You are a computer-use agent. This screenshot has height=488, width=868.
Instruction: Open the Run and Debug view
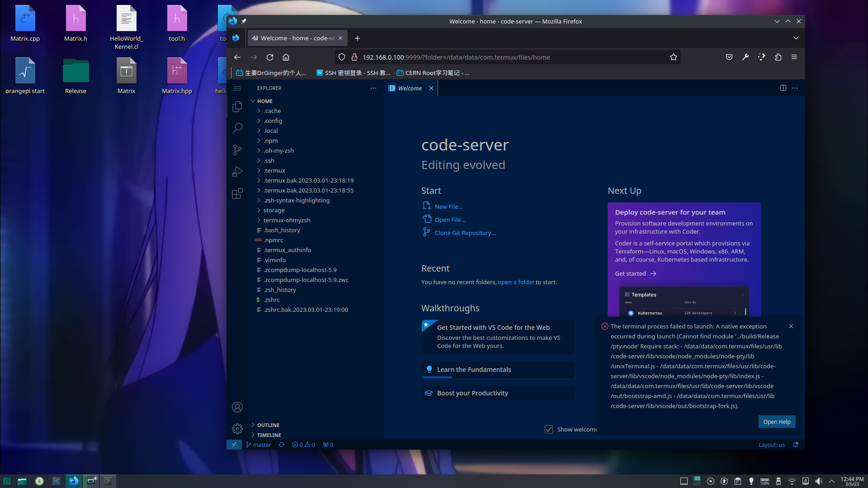[237, 171]
